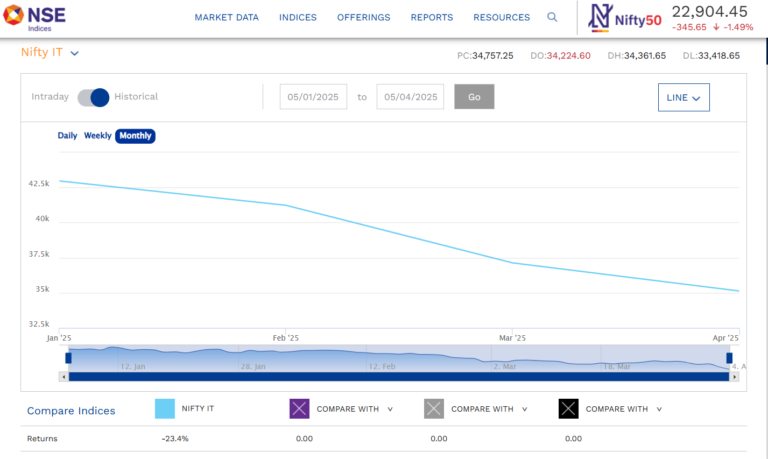Click the Mar '25 axis label

pos(512,338)
